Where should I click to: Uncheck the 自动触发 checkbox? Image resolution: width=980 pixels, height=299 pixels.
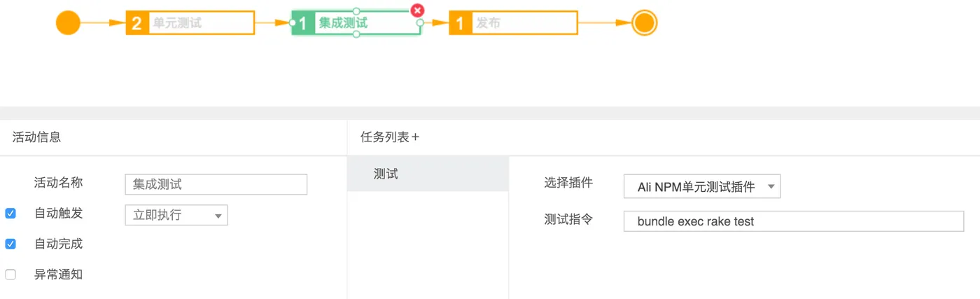pyautogui.click(x=10, y=214)
